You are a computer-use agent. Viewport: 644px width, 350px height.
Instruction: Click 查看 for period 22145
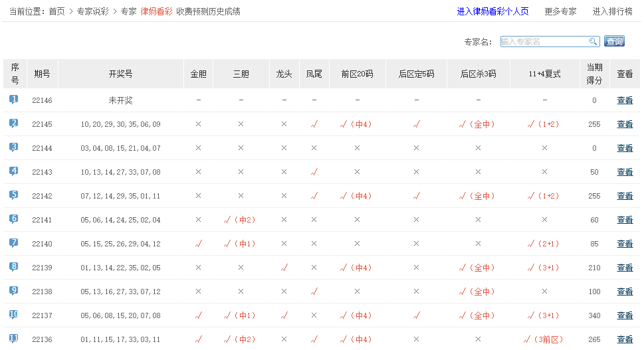[625, 124]
